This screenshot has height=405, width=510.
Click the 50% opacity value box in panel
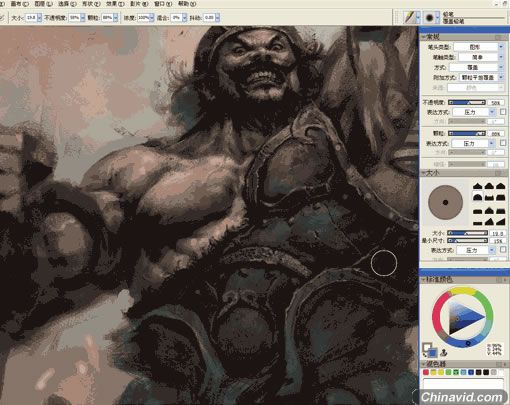point(496,103)
